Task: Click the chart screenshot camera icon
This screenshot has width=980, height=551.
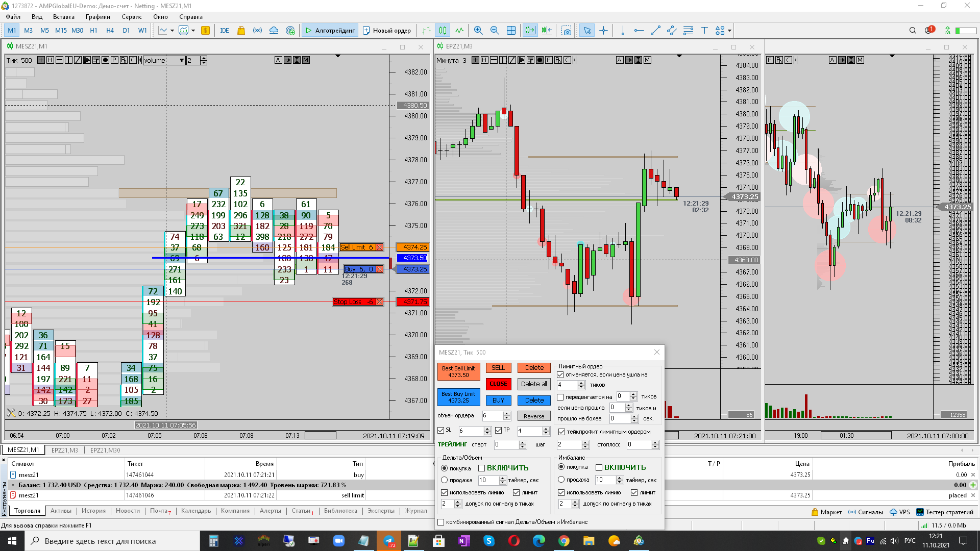Action: [x=567, y=31]
